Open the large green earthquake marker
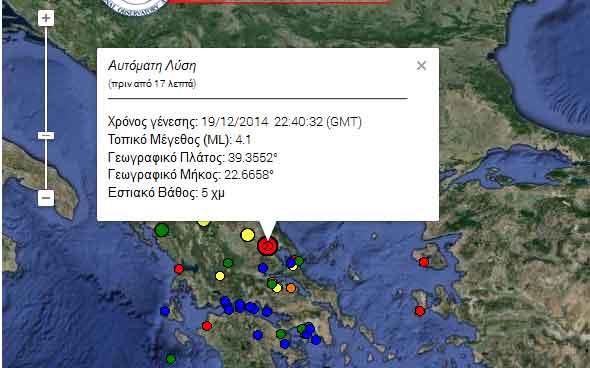This screenshot has width=590, height=368. pyautogui.click(x=162, y=230)
